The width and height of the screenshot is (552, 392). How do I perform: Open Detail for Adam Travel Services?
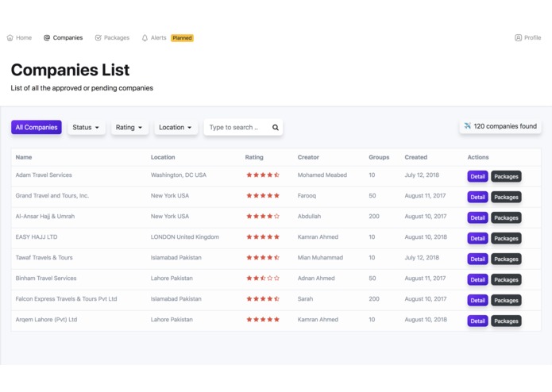(477, 176)
